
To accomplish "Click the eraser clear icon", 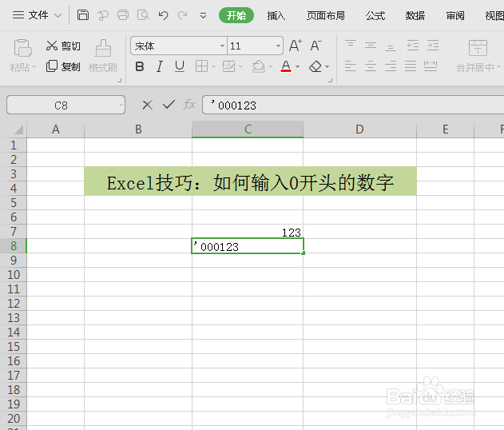I will click(315, 66).
